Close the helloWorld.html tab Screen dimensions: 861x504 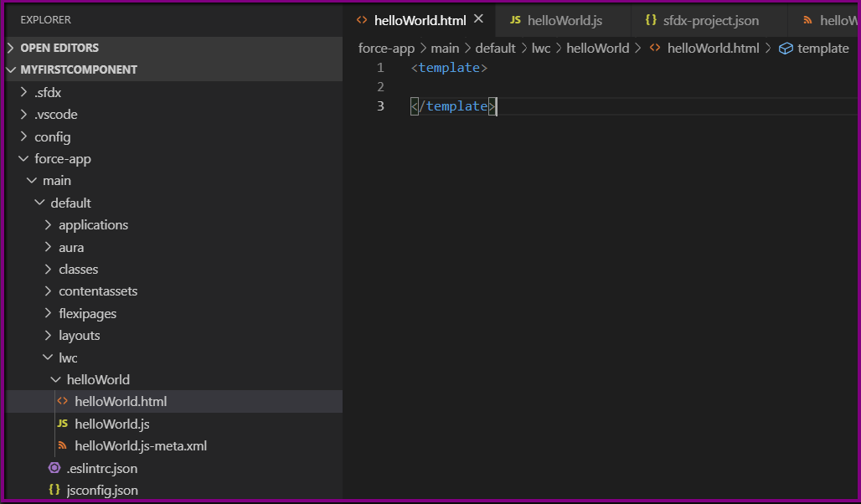click(480, 18)
